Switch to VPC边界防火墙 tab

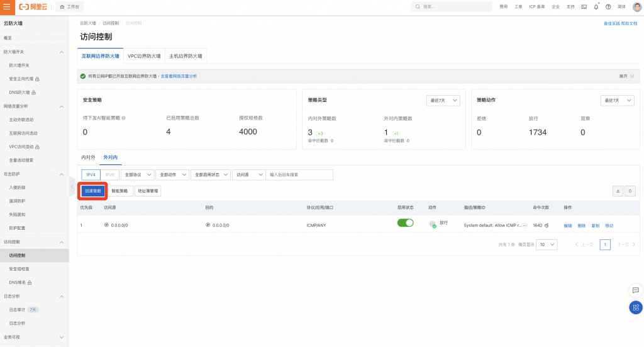coord(144,56)
